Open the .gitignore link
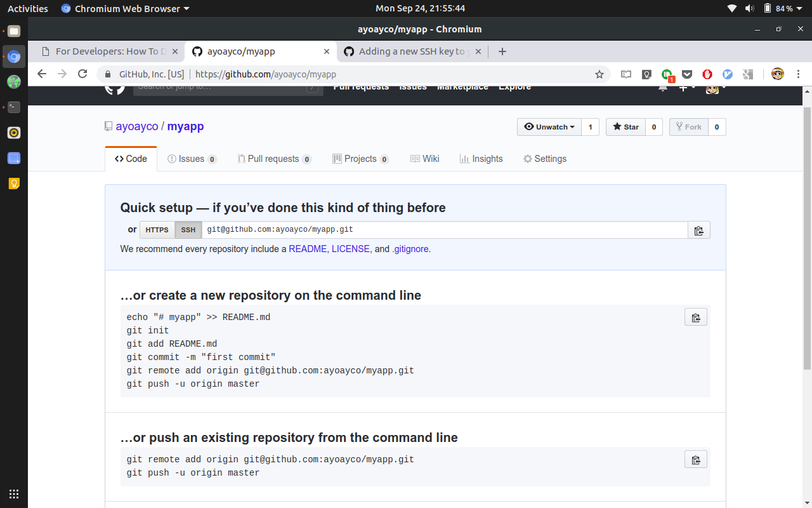The height and width of the screenshot is (508, 812). pos(410,249)
